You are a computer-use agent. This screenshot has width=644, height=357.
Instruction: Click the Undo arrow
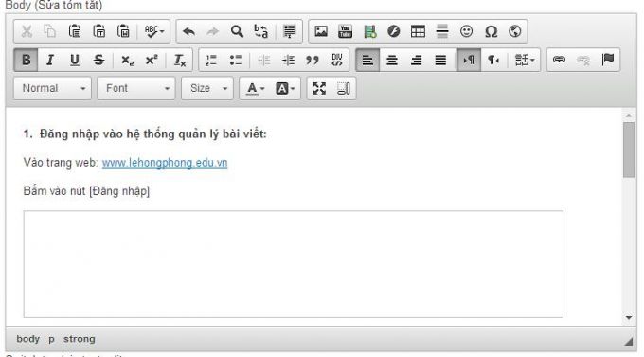188,31
